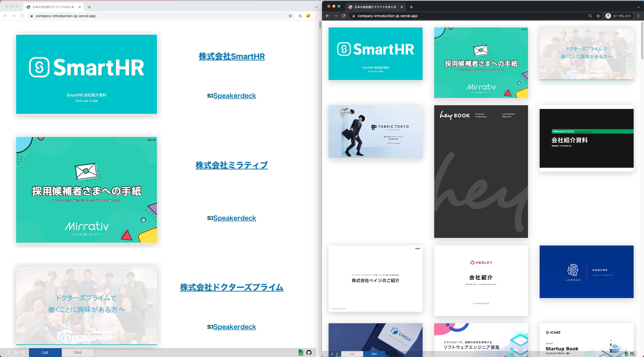The height and width of the screenshot is (357, 644).
Task: Select the 日本の会社紹介スライドのまとめ tab in right browser
Action: pos(375,7)
